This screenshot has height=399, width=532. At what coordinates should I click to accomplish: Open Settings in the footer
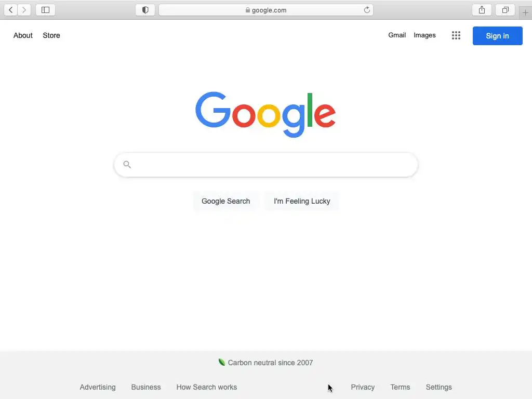(438, 387)
